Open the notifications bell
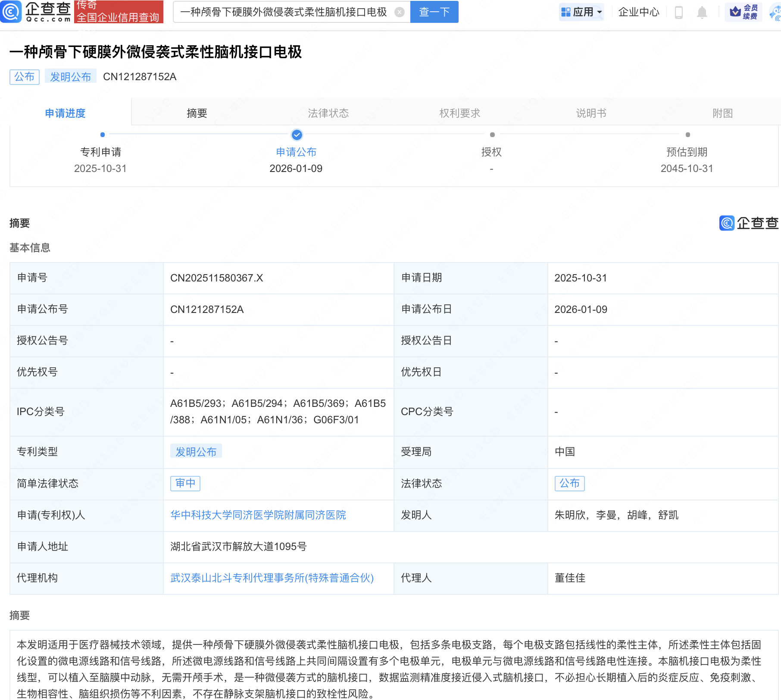 pyautogui.click(x=702, y=12)
